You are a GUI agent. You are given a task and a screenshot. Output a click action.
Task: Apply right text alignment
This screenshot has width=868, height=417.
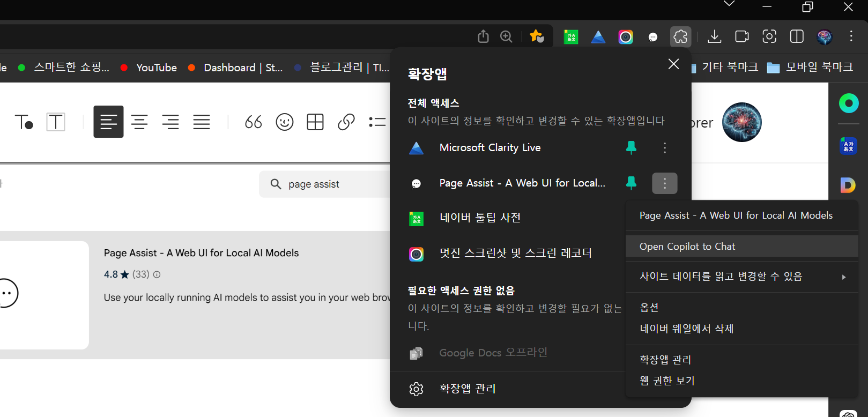[170, 122]
